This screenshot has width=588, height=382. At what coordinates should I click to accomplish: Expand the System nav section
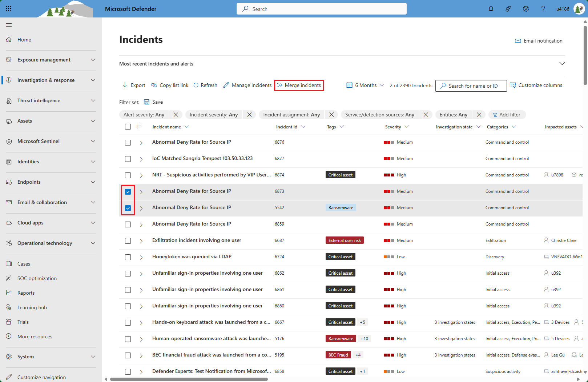(x=93, y=357)
